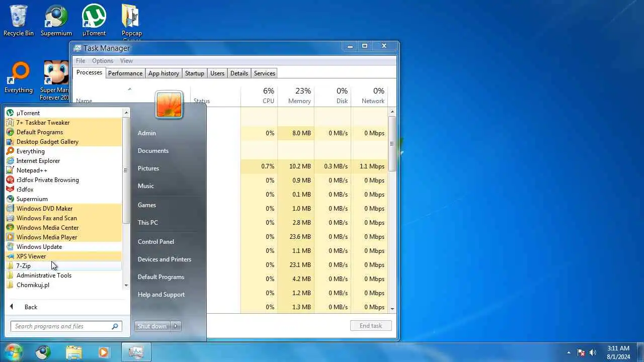Switch to the Performance tab
Viewport: 644px width, 362px height.
[125, 73]
